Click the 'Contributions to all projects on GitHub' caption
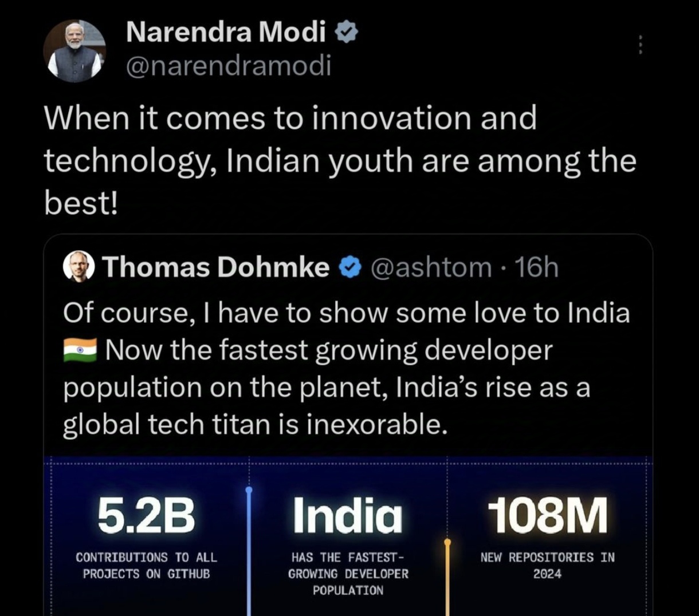This screenshot has width=699, height=616. click(x=146, y=565)
